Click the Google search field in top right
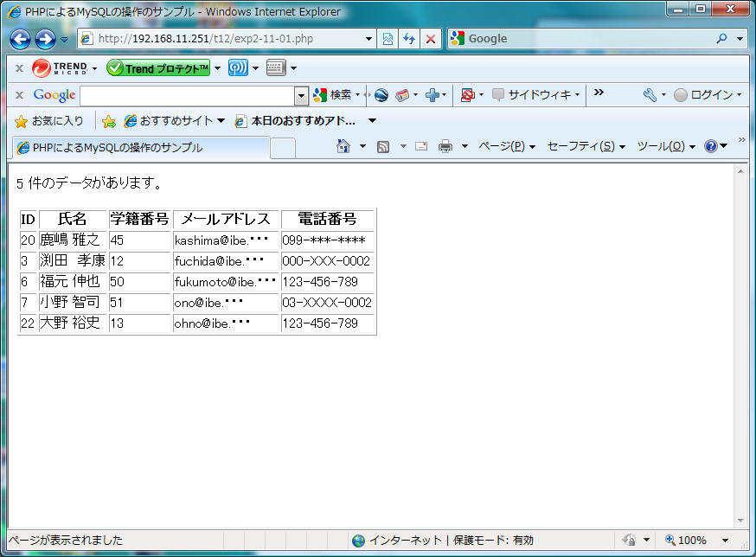756x557 pixels. 588,39
